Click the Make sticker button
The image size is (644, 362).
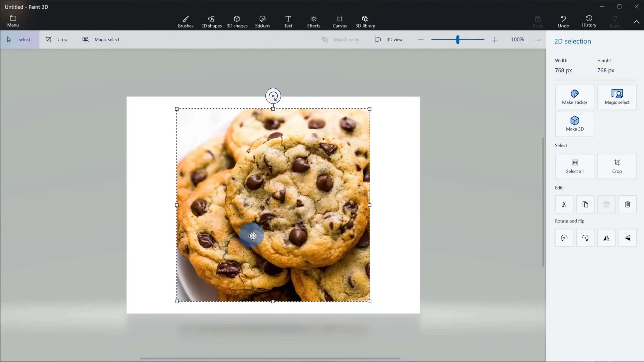[x=575, y=97]
